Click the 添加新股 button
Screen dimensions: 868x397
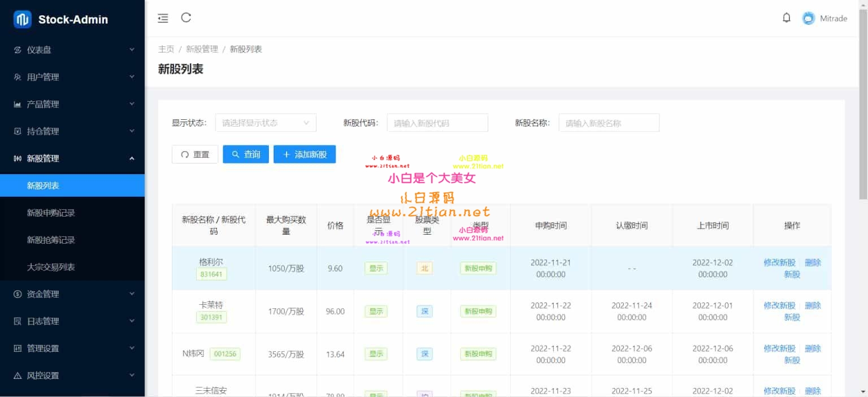tap(305, 154)
